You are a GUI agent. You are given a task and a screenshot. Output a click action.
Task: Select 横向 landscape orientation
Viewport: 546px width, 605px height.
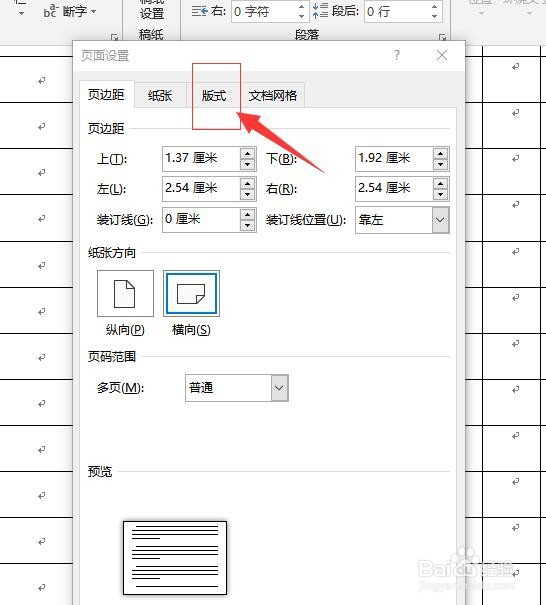[191, 293]
